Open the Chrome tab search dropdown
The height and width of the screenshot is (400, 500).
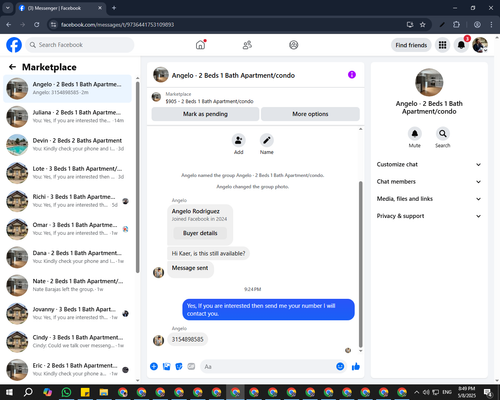tap(7, 8)
